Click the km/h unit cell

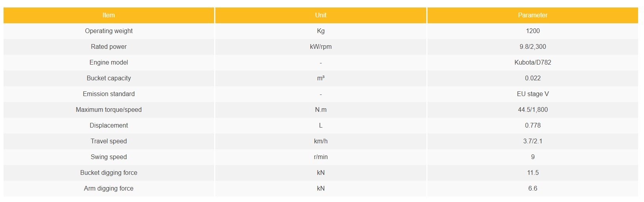coord(321,141)
